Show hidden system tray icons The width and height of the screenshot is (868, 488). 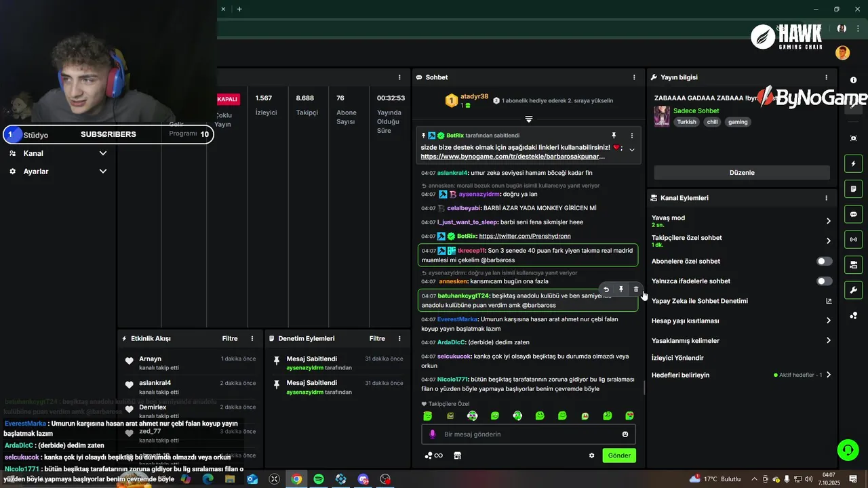754,479
